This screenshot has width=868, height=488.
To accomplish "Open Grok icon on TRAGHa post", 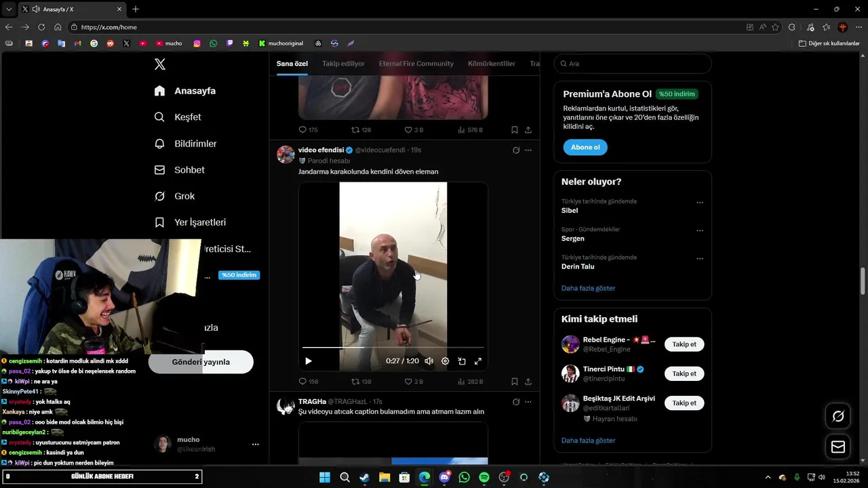I will pos(516,402).
